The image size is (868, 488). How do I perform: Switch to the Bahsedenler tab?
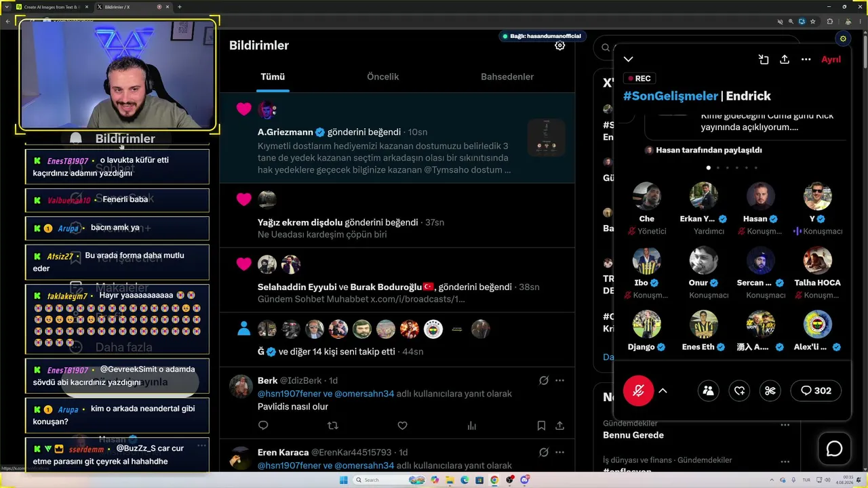click(507, 77)
